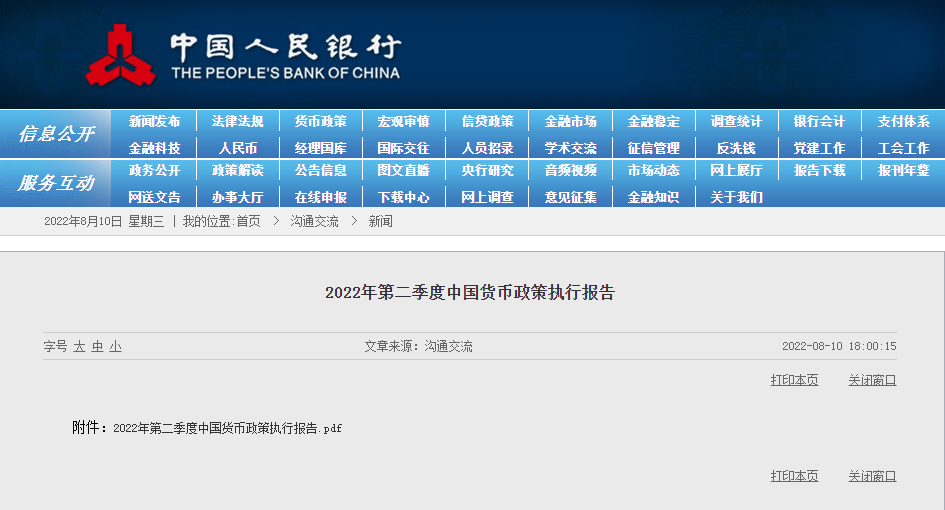Go to the 货币政策 section
The height and width of the screenshot is (510, 945).
click(320, 121)
